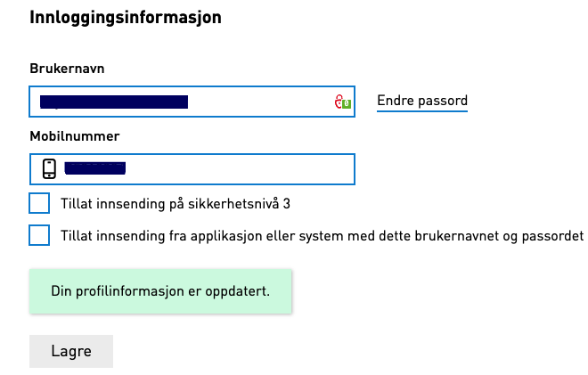The image size is (588, 375).
Task: Click the green "0" badge beside the padlock
Action: tap(346, 103)
